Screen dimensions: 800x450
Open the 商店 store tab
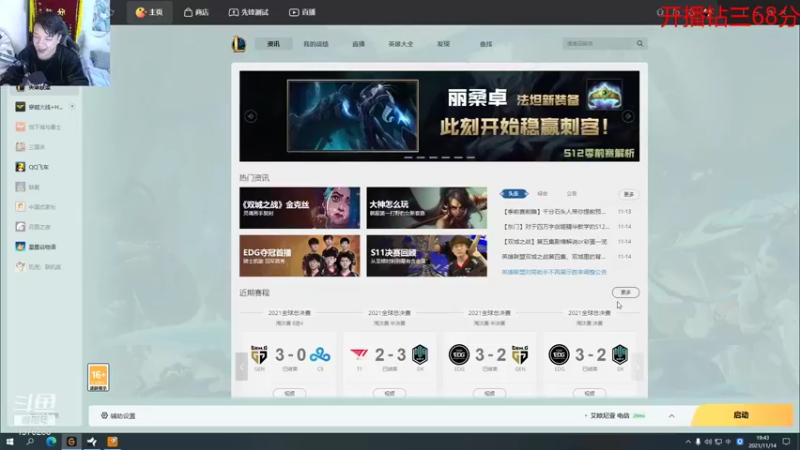click(x=196, y=12)
